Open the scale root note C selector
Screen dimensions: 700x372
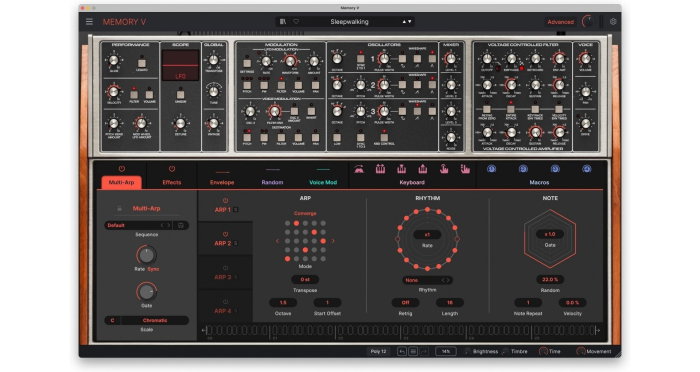click(x=112, y=320)
